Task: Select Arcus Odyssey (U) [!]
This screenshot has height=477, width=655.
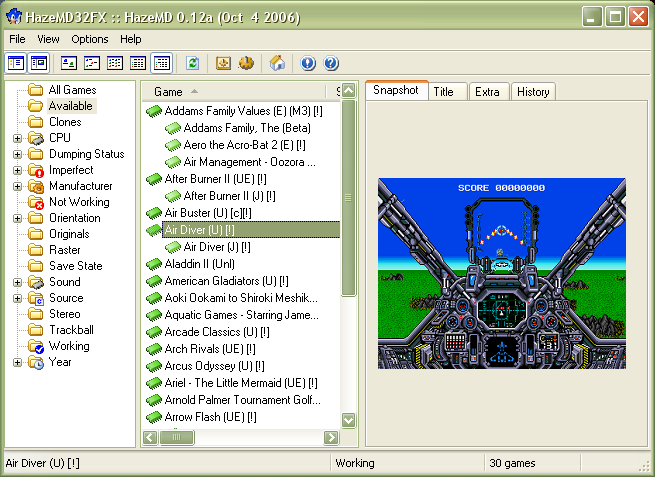Action: tap(214, 366)
